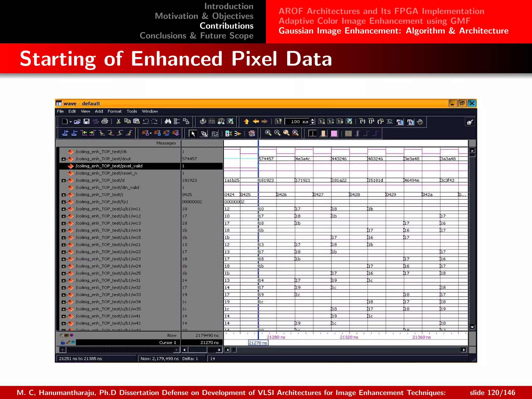
Task: Open the Add menu
Action: click(x=99, y=111)
